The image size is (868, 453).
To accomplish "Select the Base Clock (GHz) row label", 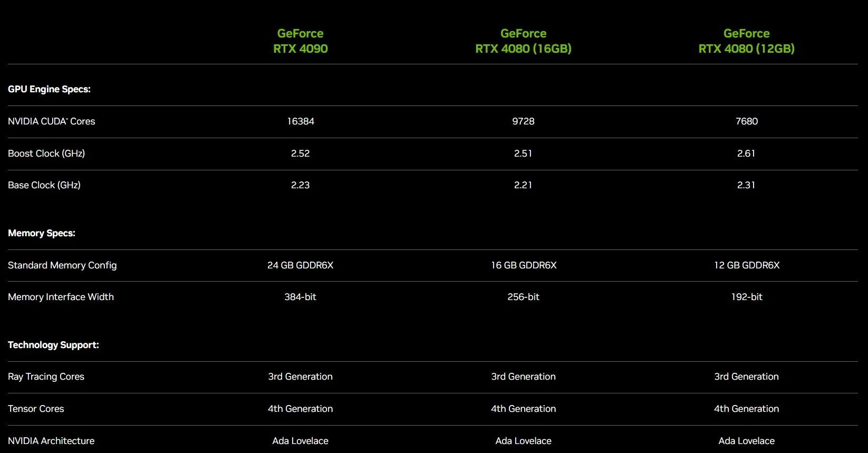I will click(44, 185).
